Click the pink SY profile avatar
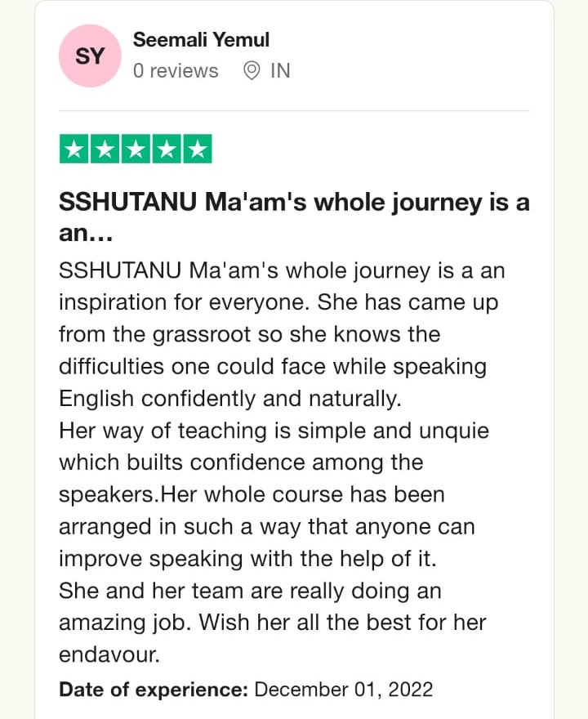The image size is (588, 719). point(90,56)
